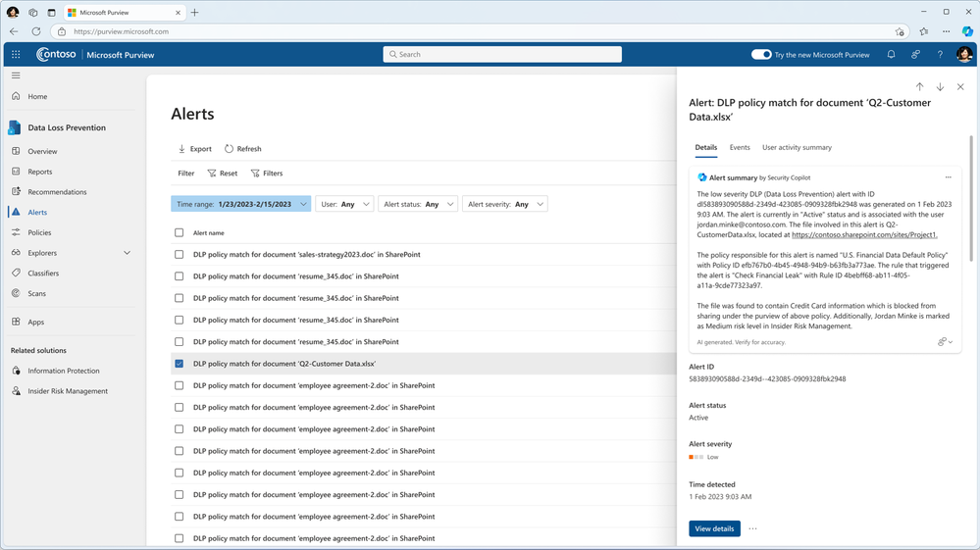Open Alert summary more options ellipsis

pos(949,177)
